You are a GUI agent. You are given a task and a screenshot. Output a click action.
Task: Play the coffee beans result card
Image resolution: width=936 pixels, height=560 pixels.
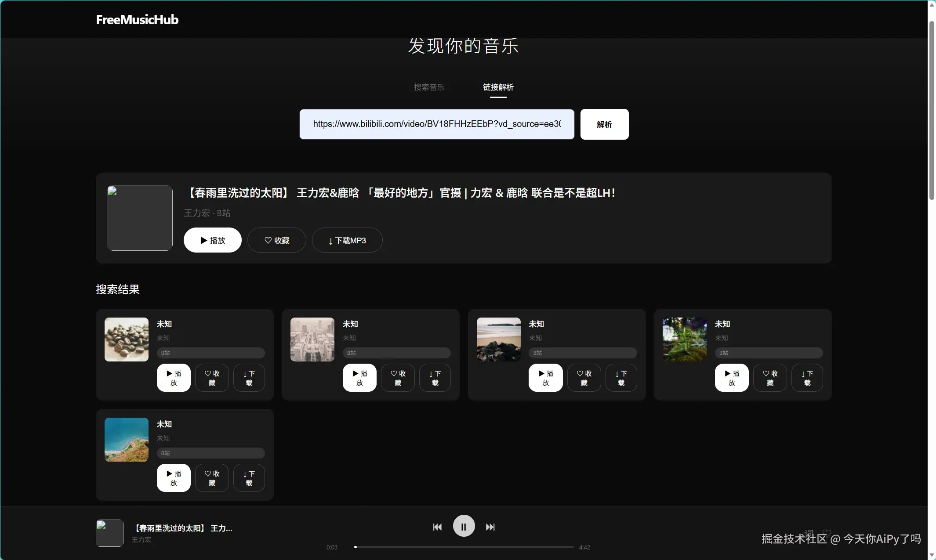pyautogui.click(x=174, y=378)
